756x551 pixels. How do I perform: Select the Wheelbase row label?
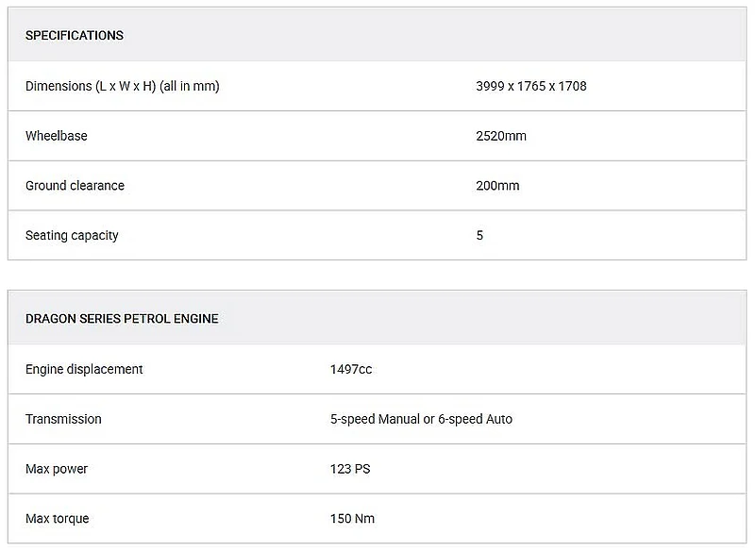click(x=56, y=136)
